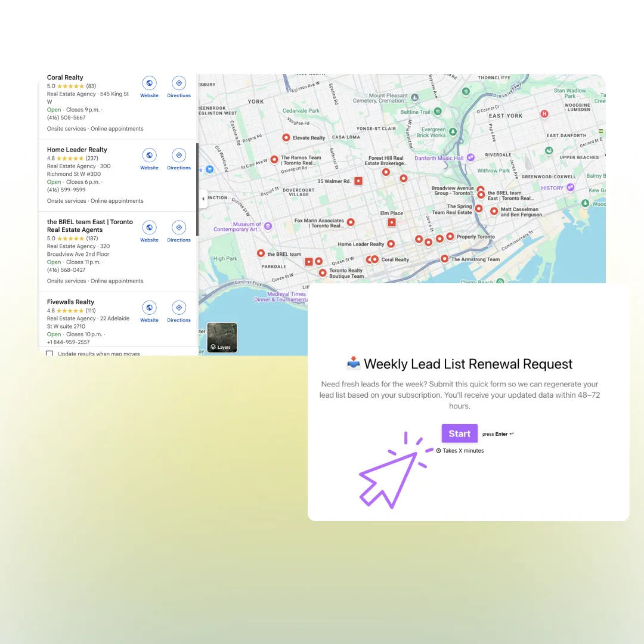Click the BREL phone (416) 568-0427
The width and height of the screenshot is (644, 644).
point(66,270)
